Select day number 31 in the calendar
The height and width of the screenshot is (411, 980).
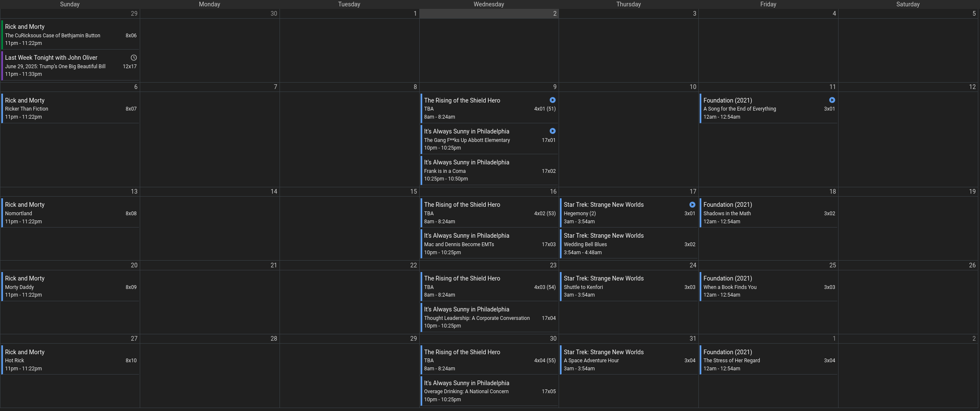693,339
